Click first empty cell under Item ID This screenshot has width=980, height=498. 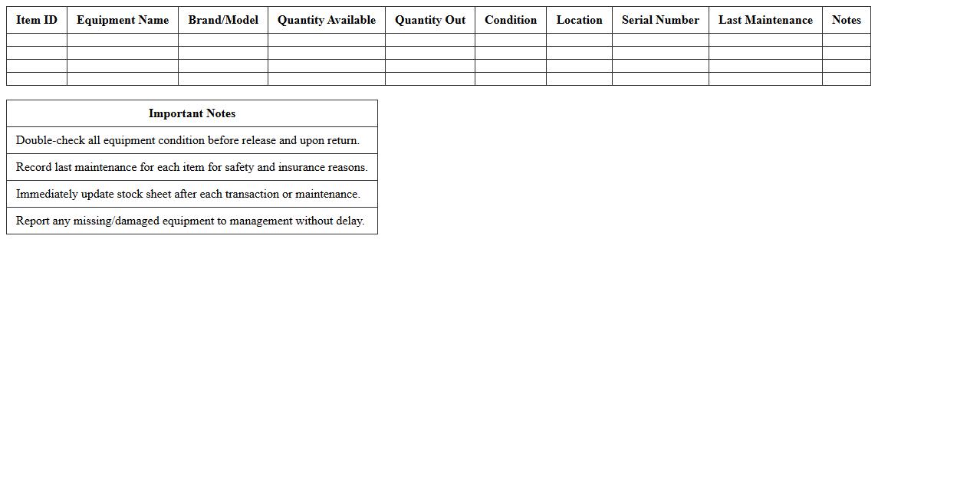tap(37, 40)
